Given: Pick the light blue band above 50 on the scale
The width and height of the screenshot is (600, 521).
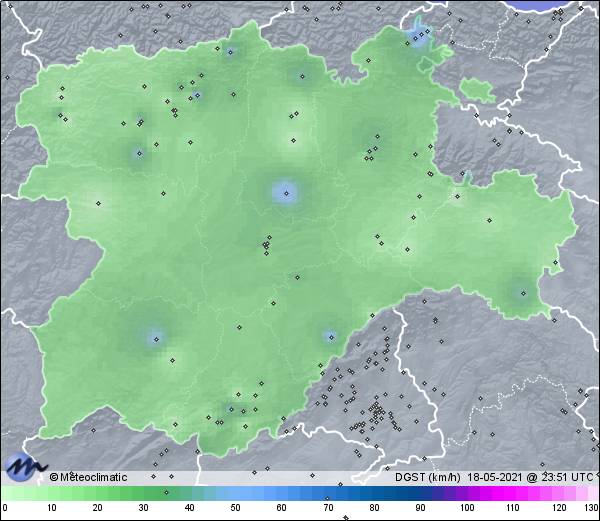Looking at the screenshot, I should [235, 493].
